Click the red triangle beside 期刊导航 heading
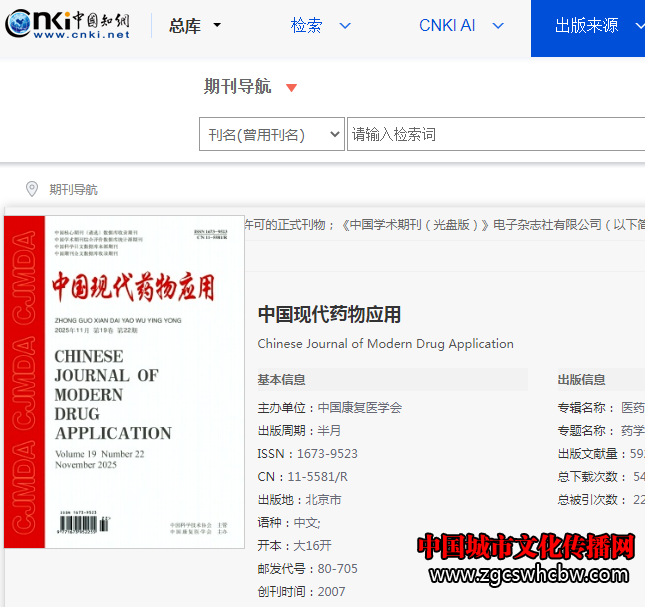 (291, 88)
